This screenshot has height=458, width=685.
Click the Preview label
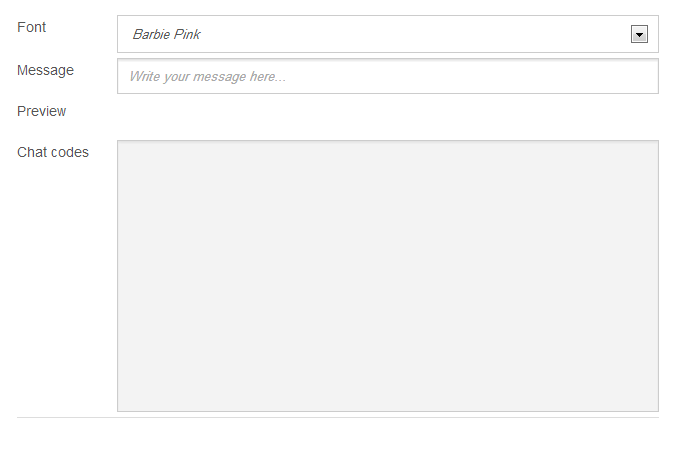(42, 111)
